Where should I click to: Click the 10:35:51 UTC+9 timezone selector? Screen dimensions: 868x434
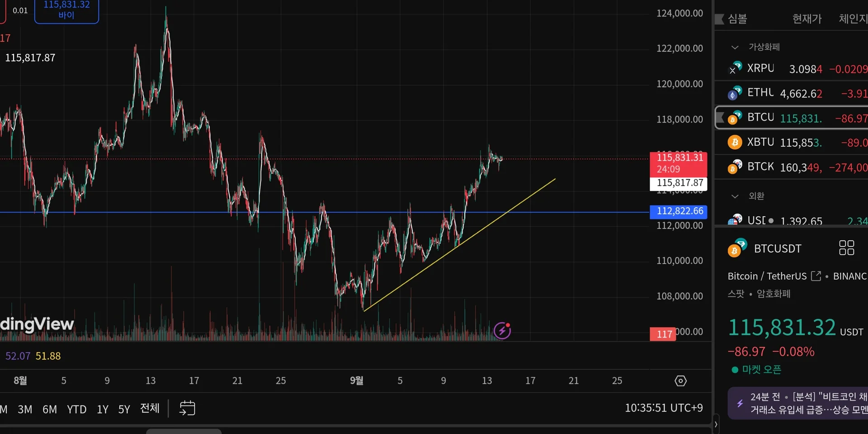[x=664, y=408]
